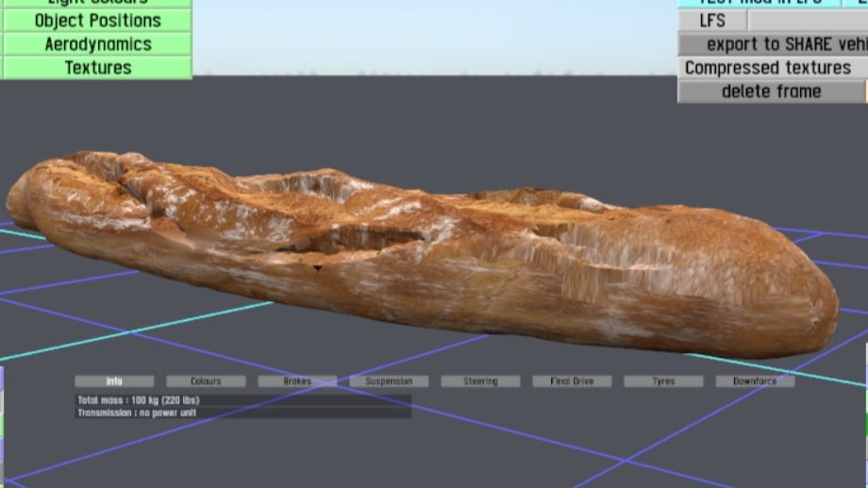Click the Total mass 100 kg text
Viewport: 868px width, 488px height.
pyautogui.click(x=139, y=400)
